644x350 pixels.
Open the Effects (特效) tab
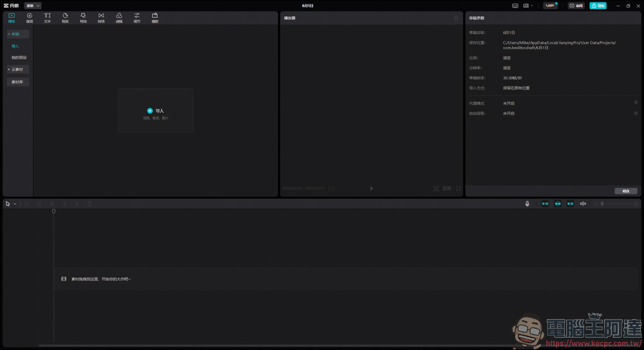click(83, 17)
